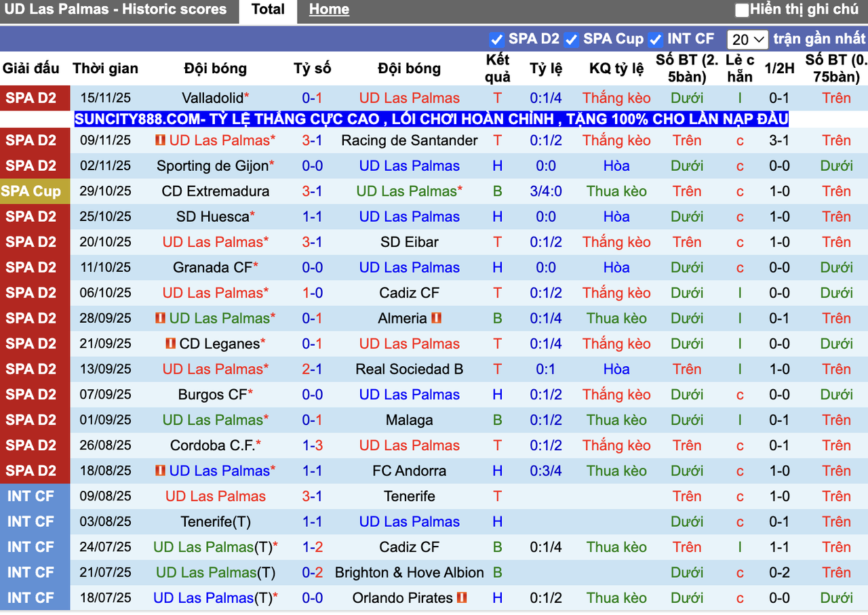This screenshot has width=868, height=615.
Task: Click the '1/2H' column header
Action: pos(779,68)
